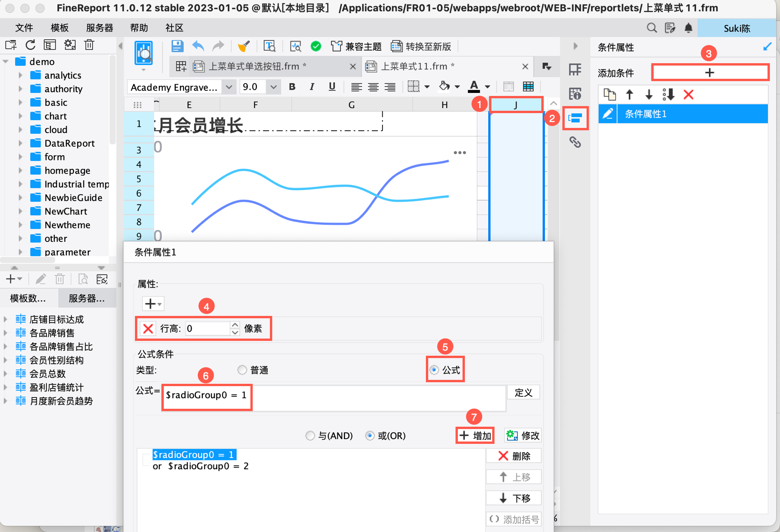Image resolution: width=780 pixels, height=532 pixels.
Task: Select the 公式 type radio button
Action: 434,370
